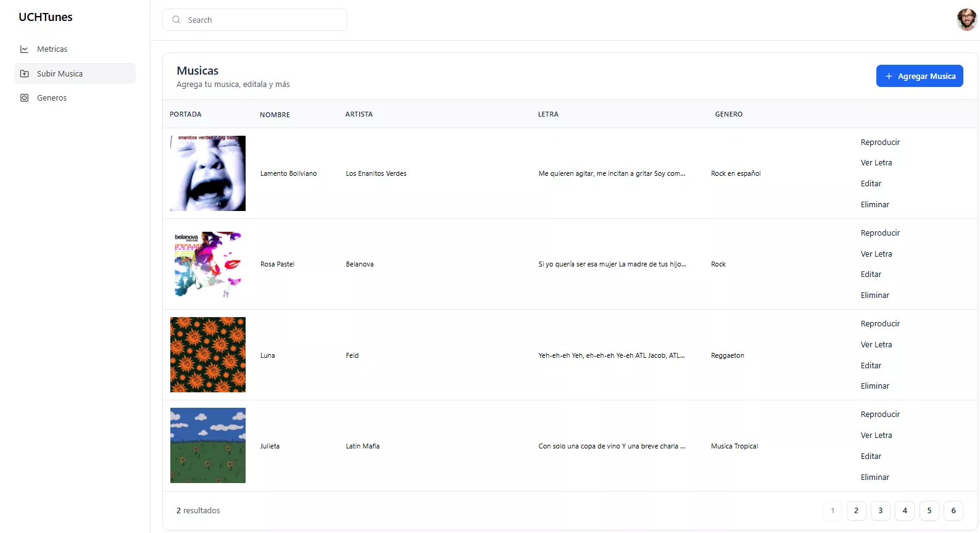View lyrics for Rosa Pastel
The height and width of the screenshot is (533, 980).
point(876,254)
